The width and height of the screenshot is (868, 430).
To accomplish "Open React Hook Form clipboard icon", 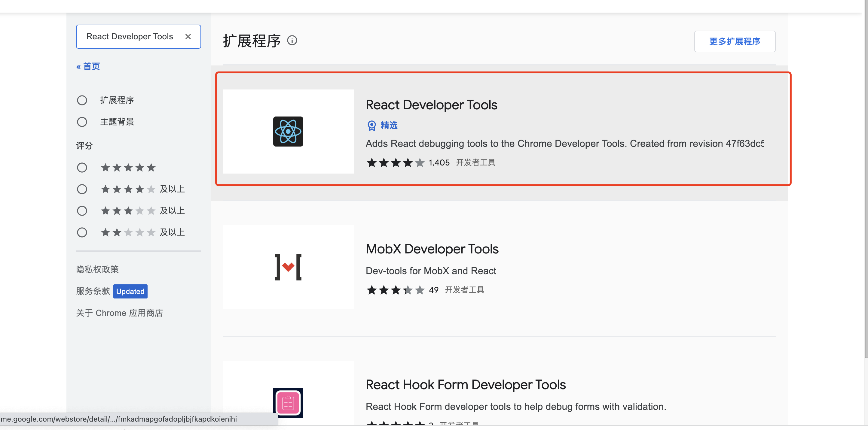I will [288, 403].
